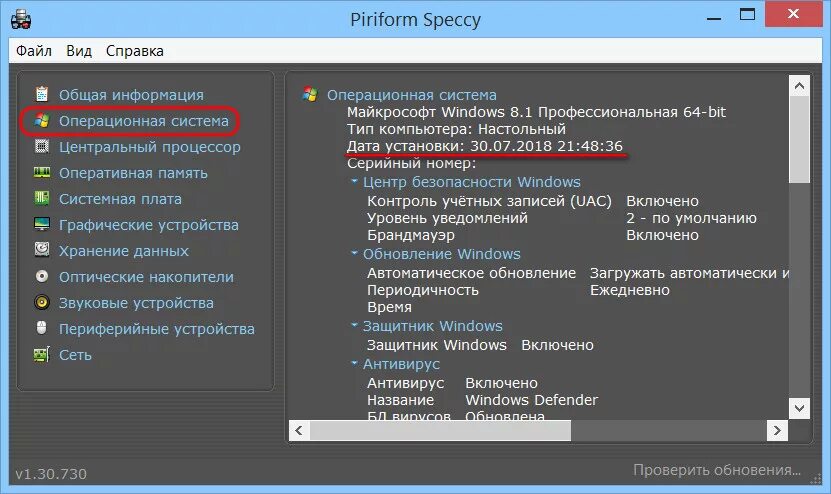Open the Центральный процессор section
Screen dimensions: 831x494
coord(149,147)
